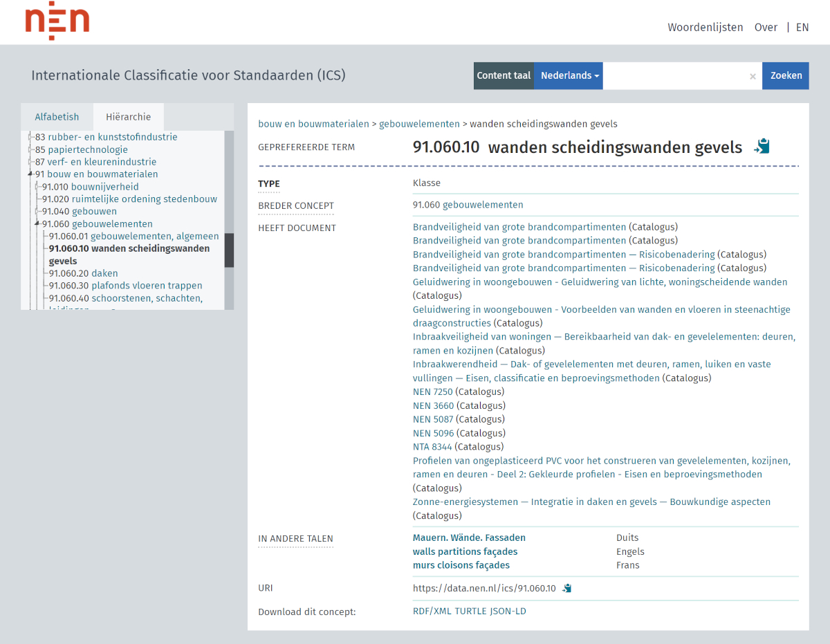This screenshot has width=830, height=644.
Task: Open breadcrumb gebouwelementen
Action: pos(419,124)
